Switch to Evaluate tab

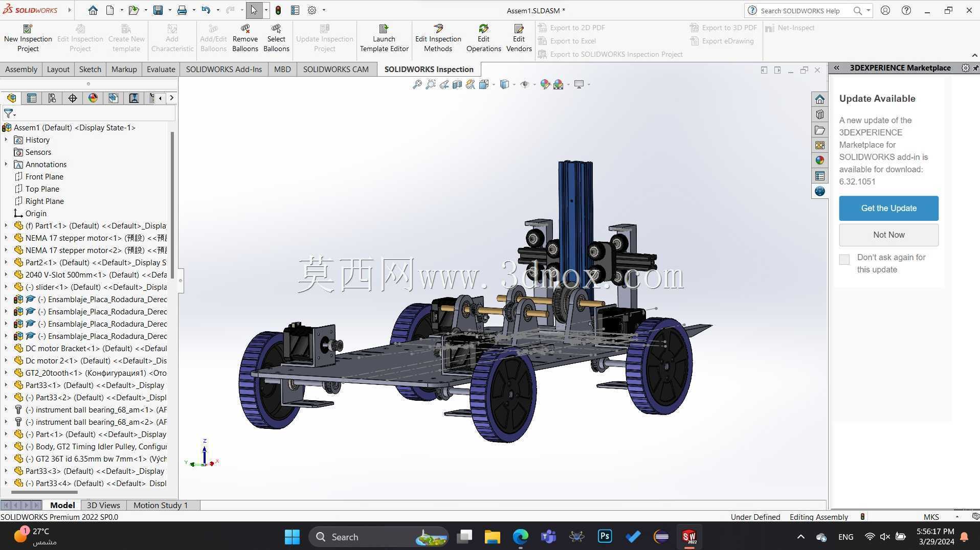pyautogui.click(x=161, y=70)
